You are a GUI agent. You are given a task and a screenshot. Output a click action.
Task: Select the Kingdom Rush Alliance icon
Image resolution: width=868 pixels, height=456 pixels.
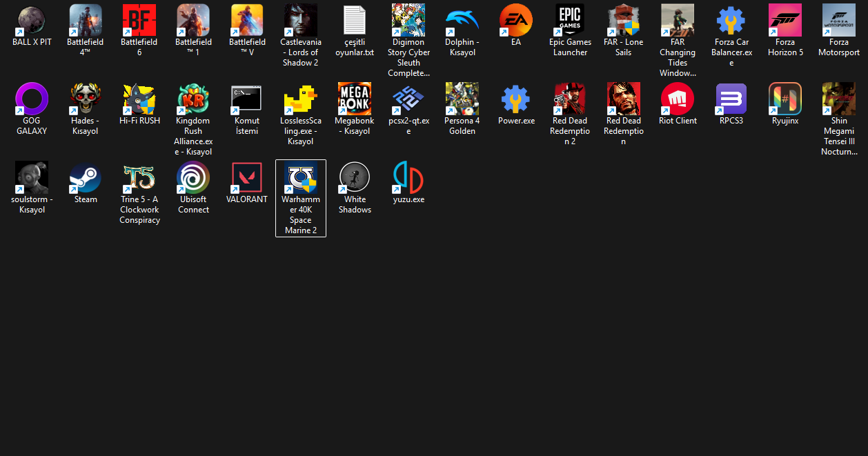point(193,99)
